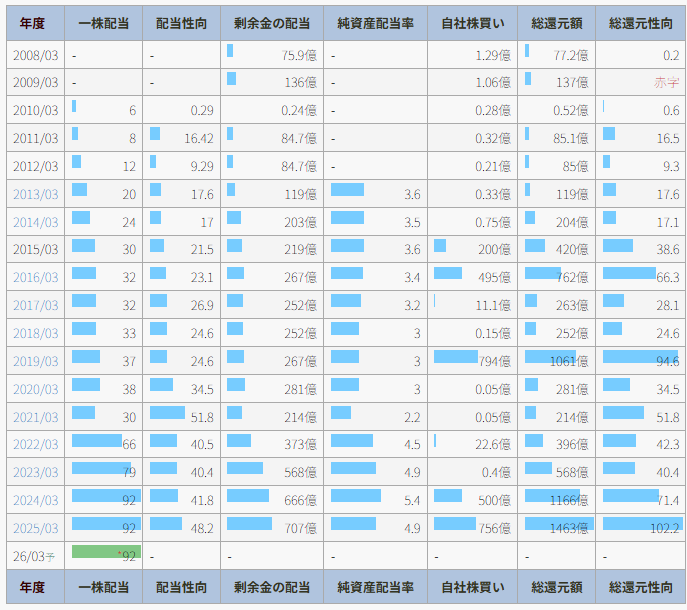Click the top 純資産配当率 column header
Image resolution: width=687 pixels, height=610 pixels.
point(375,24)
